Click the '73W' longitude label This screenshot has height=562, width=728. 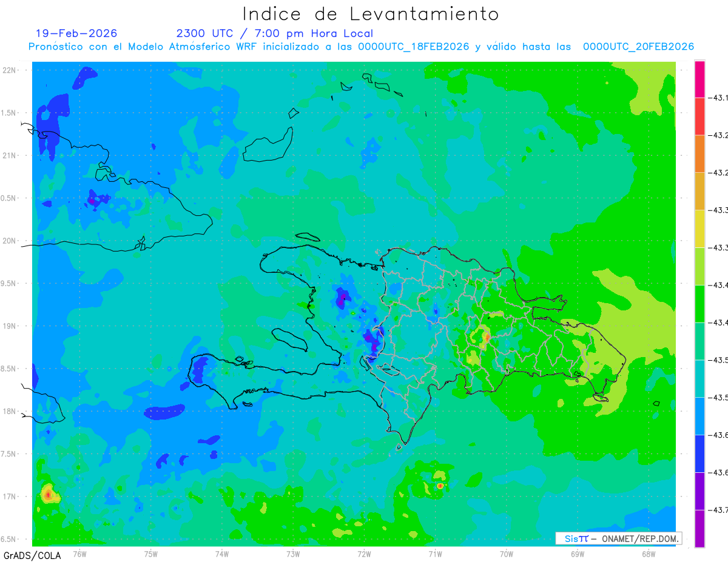[x=293, y=554]
